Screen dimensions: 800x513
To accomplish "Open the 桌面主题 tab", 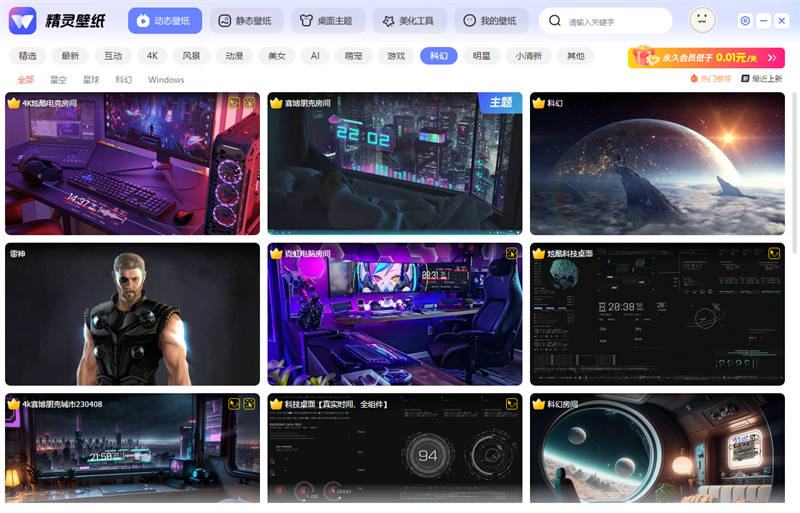I will pyautogui.click(x=328, y=21).
